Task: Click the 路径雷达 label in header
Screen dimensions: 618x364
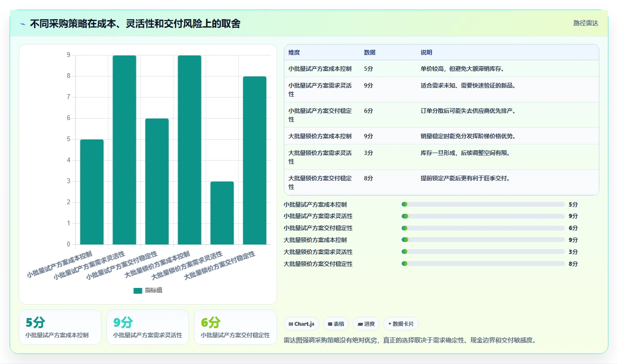Action: tap(585, 23)
